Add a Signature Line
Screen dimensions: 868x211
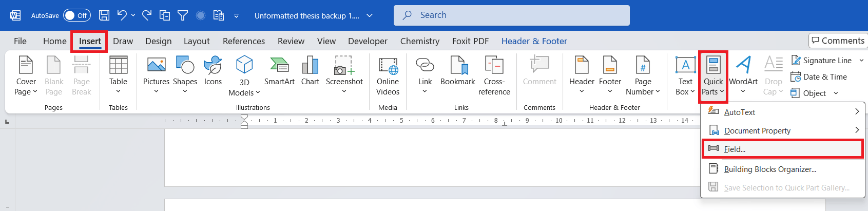coord(821,60)
